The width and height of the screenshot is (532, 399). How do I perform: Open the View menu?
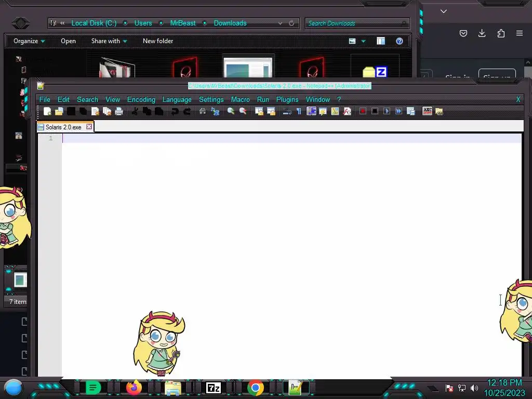(x=113, y=99)
